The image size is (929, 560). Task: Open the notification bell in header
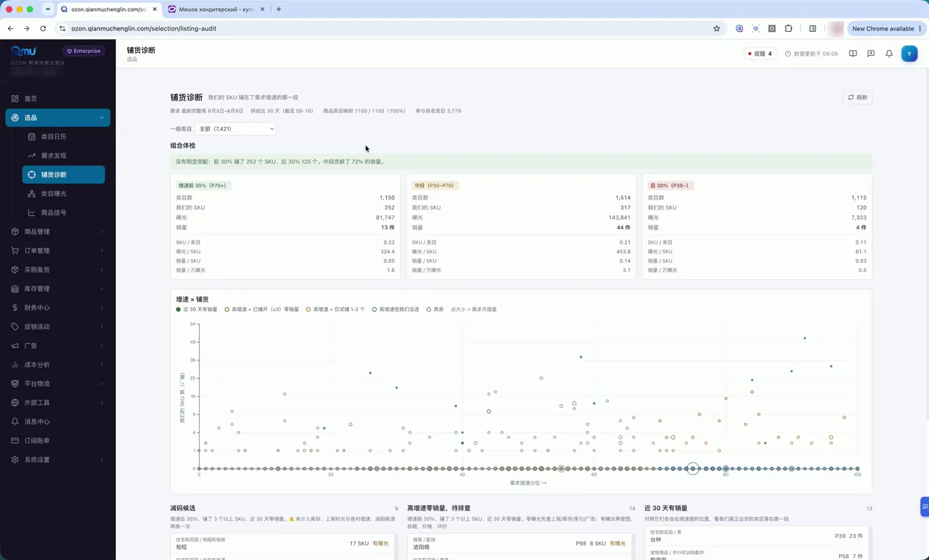(889, 54)
